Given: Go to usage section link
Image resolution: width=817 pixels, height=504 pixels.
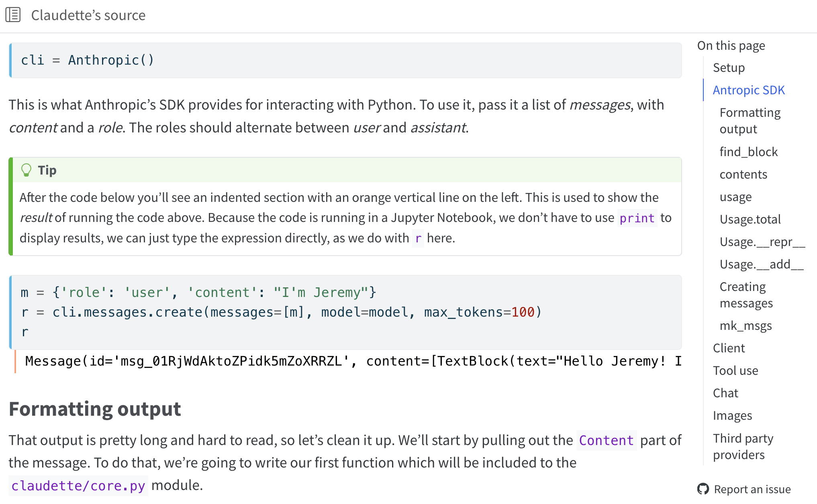Looking at the screenshot, I should [x=735, y=197].
